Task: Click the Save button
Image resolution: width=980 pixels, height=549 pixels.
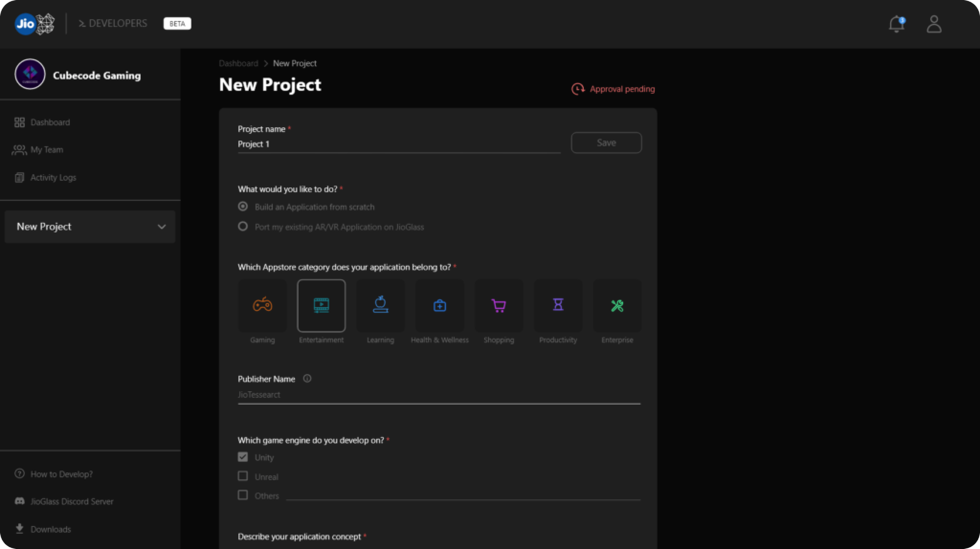Action: tap(606, 143)
